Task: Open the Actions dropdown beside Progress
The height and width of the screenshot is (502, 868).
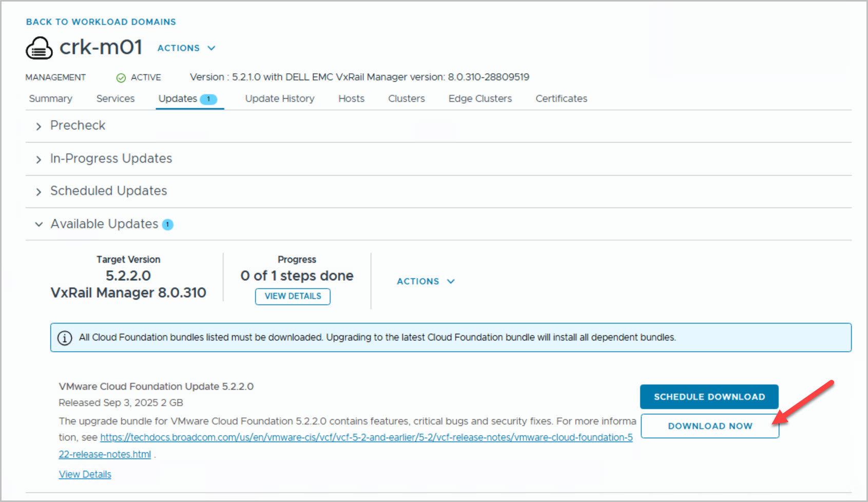Action: pyautogui.click(x=426, y=281)
